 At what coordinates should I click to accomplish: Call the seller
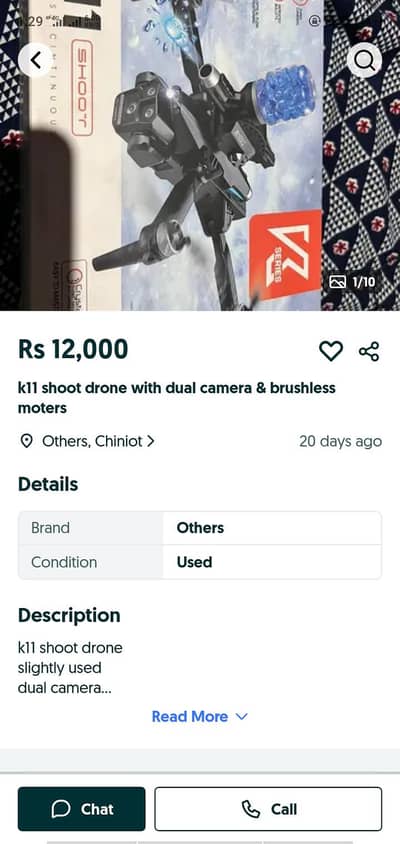(x=268, y=809)
